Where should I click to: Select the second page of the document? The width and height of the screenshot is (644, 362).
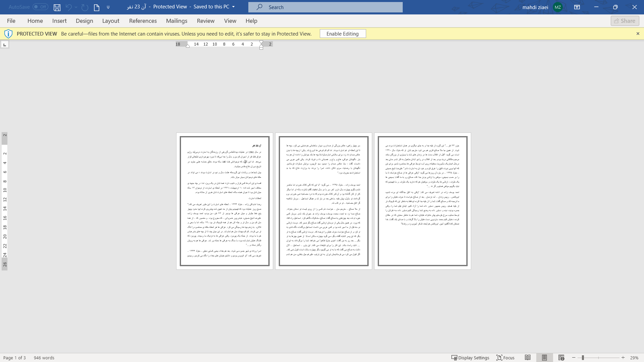pyautogui.click(x=324, y=201)
